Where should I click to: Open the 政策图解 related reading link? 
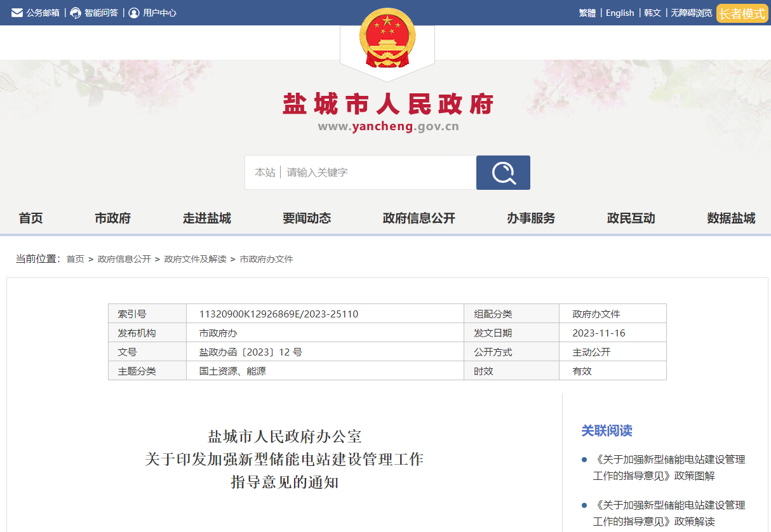(669, 467)
